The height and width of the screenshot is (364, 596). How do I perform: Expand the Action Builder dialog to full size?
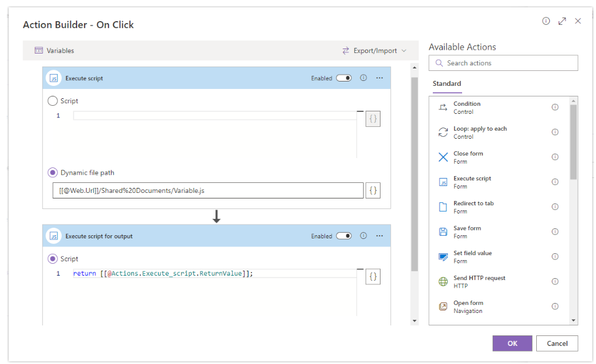click(x=562, y=21)
